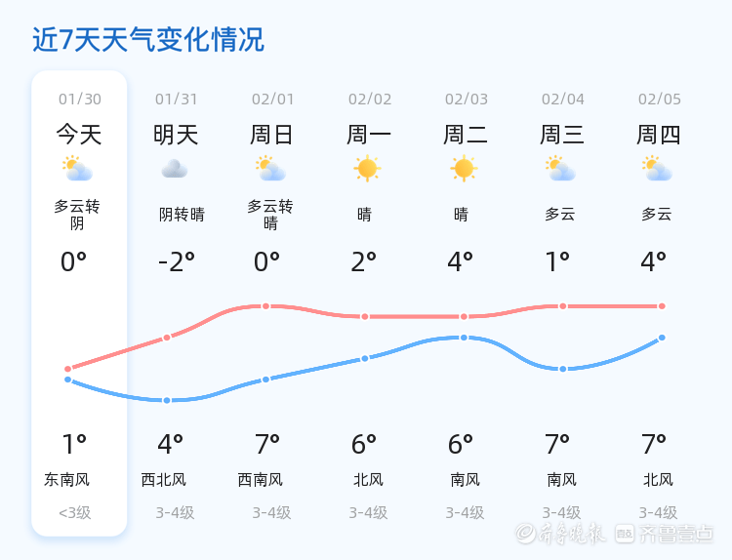732x560 pixels.
Task: Click today's partly cloudy weather icon
Action: (77, 169)
